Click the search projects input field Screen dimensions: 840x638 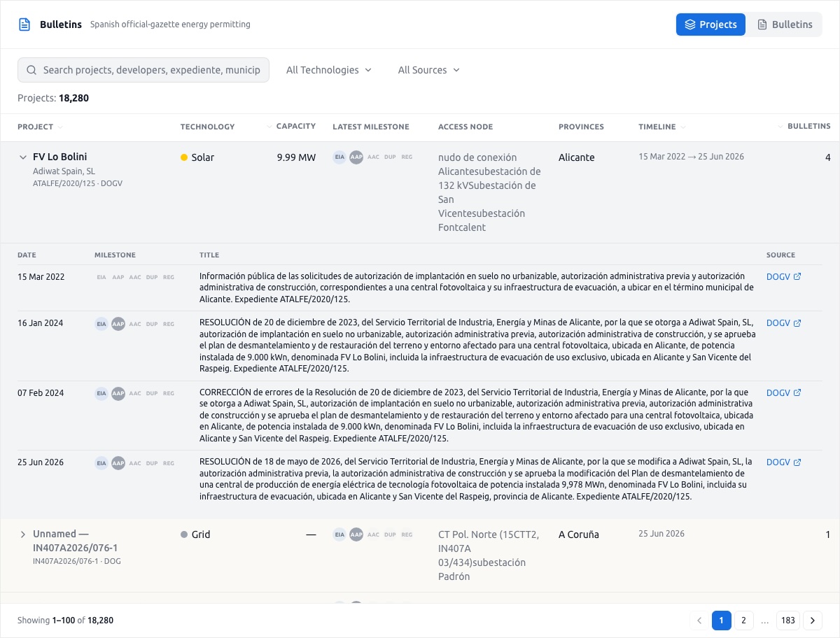[x=143, y=70]
